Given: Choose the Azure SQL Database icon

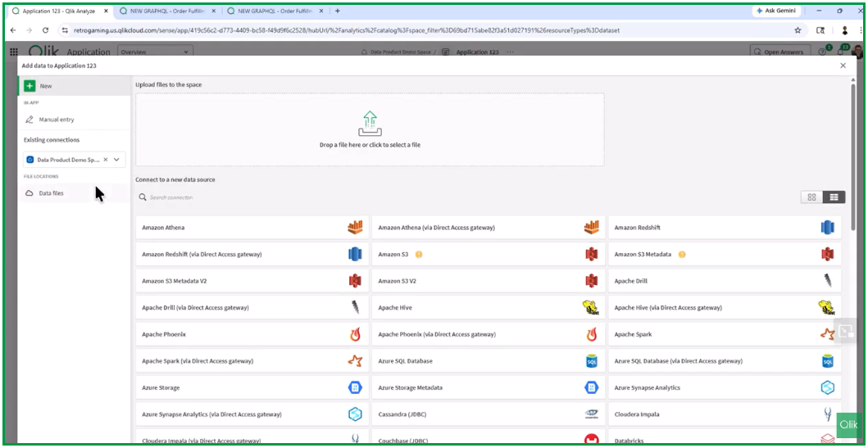Looking at the screenshot, I should [591, 361].
